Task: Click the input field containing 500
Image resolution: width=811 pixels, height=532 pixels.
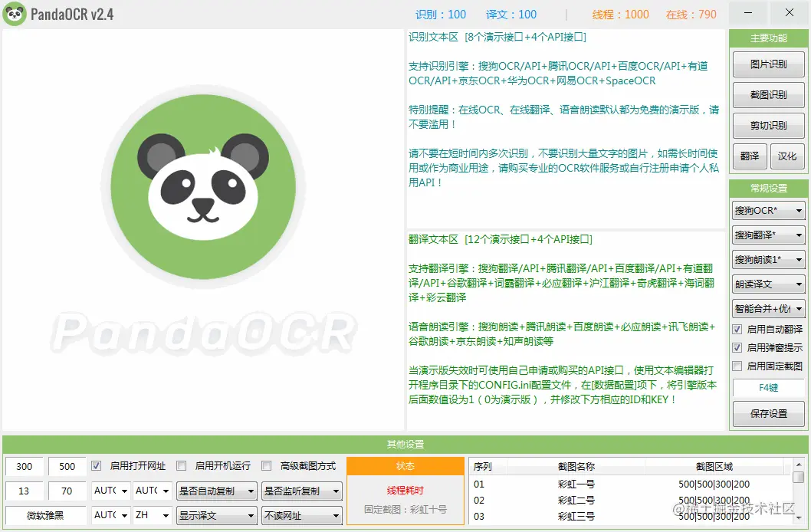Action: (67, 466)
